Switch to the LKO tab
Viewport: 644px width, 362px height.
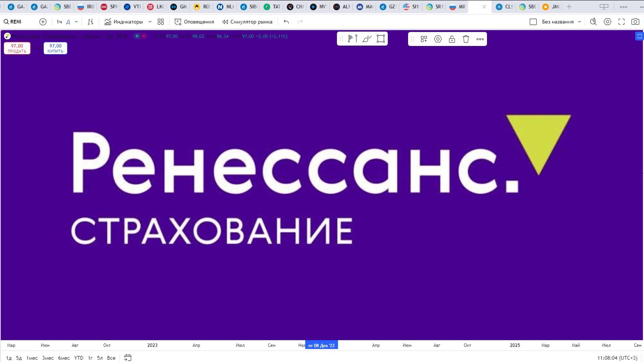click(156, 7)
